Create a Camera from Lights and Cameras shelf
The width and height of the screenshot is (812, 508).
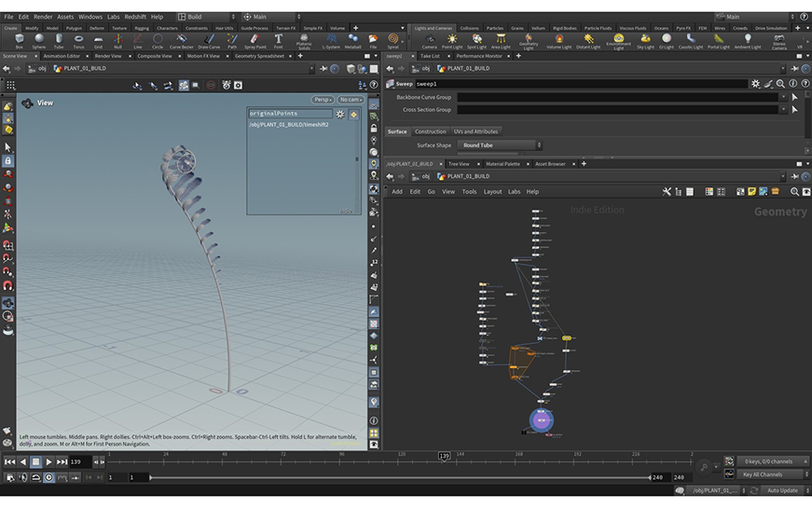tap(429, 40)
